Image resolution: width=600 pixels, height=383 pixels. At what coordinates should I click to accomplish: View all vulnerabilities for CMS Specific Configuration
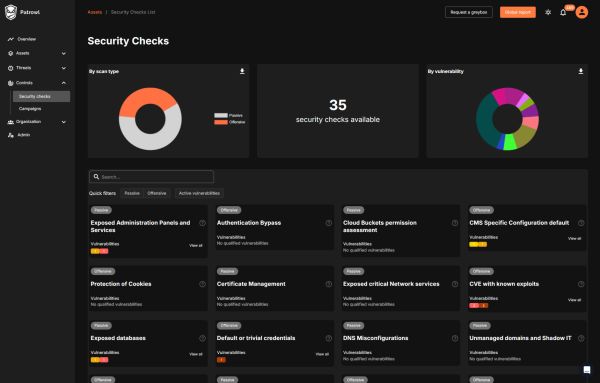click(574, 238)
